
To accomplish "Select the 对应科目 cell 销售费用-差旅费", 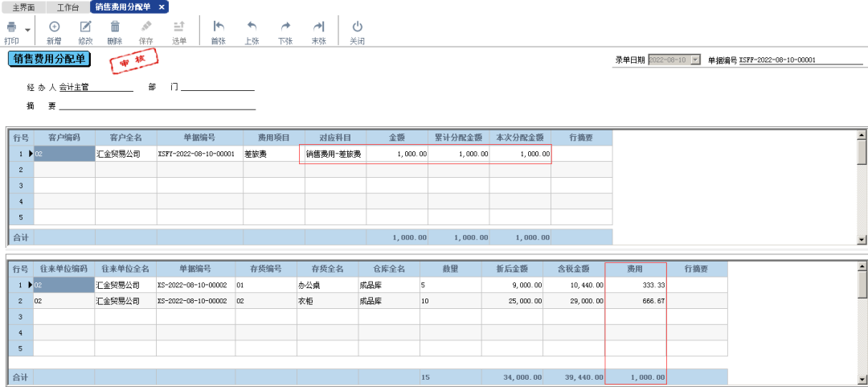I will tap(334, 154).
